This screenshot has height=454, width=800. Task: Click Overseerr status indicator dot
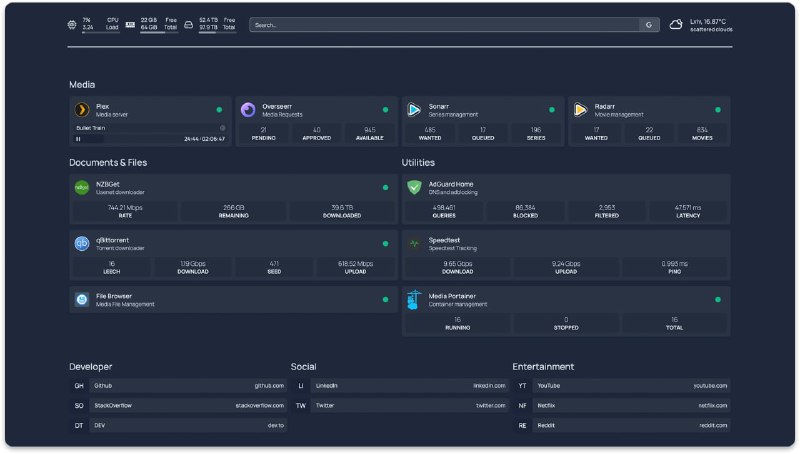(x=386, y=110)
